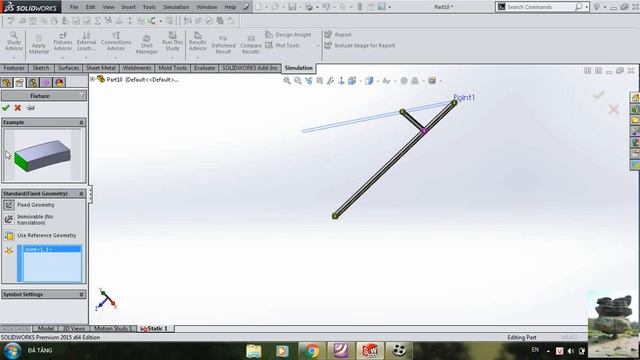The height and width of the screenshot is (360, 640).
Task: Switch to the Sketch tab
Action: (x=41, y=68)
